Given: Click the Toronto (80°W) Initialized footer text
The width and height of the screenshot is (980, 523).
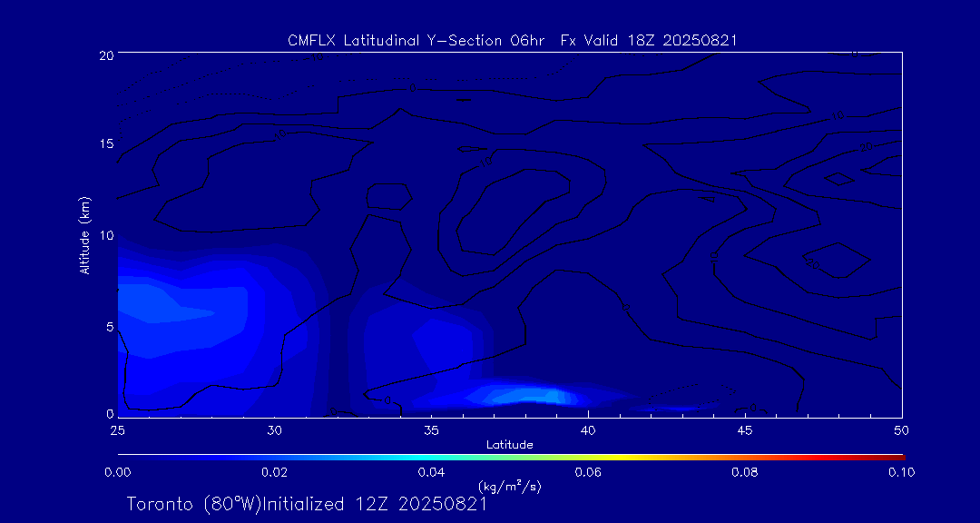Looking at the screenshot, I should (x=307, y=504).
